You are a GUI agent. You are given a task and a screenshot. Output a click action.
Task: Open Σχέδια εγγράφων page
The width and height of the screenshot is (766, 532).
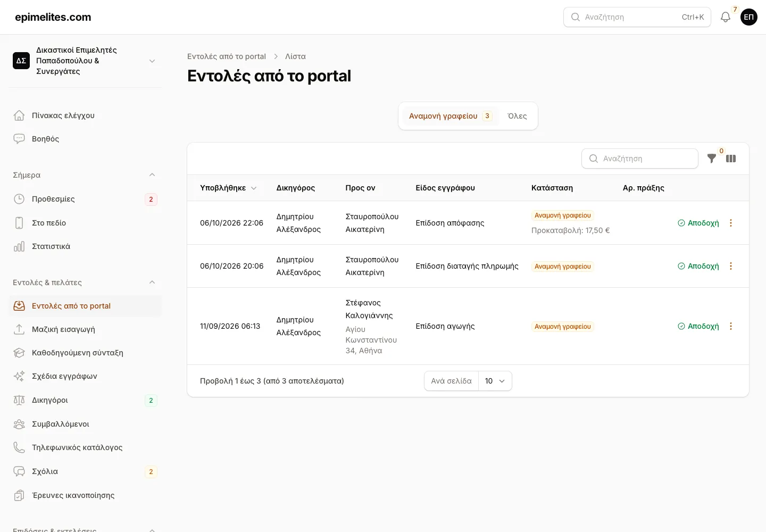tap(85, 376)
